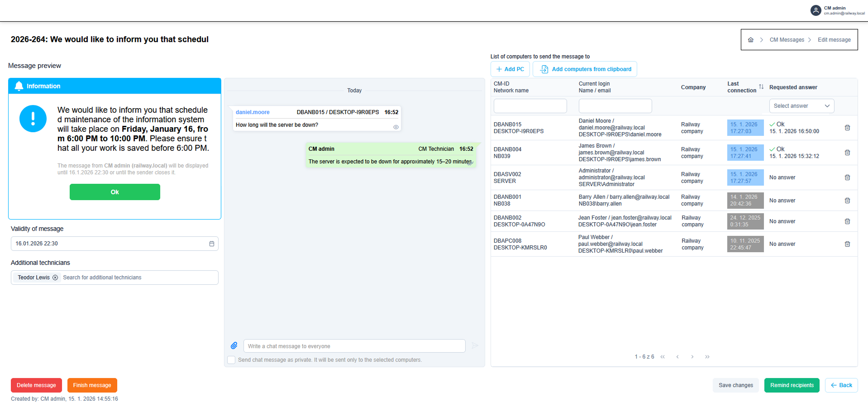868x412 pixels.
Task: Remove DBAPC008 computer via trash icon
Action: tap(847, 244)
